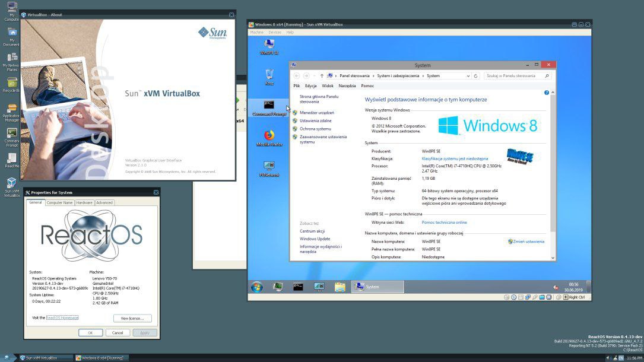The width and height of the screenshot is (644, 362).
Task: Switch to Computer Name tab in Properties
Action: 59,203
